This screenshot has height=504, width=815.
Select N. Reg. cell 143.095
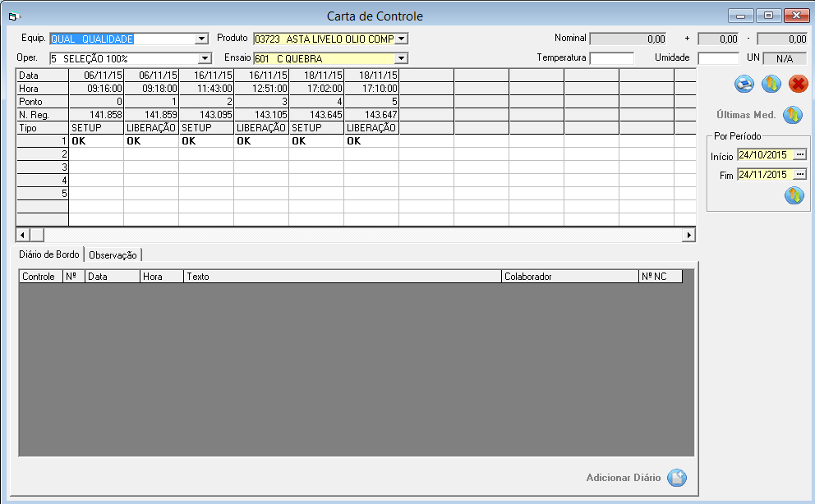(206, 115)
